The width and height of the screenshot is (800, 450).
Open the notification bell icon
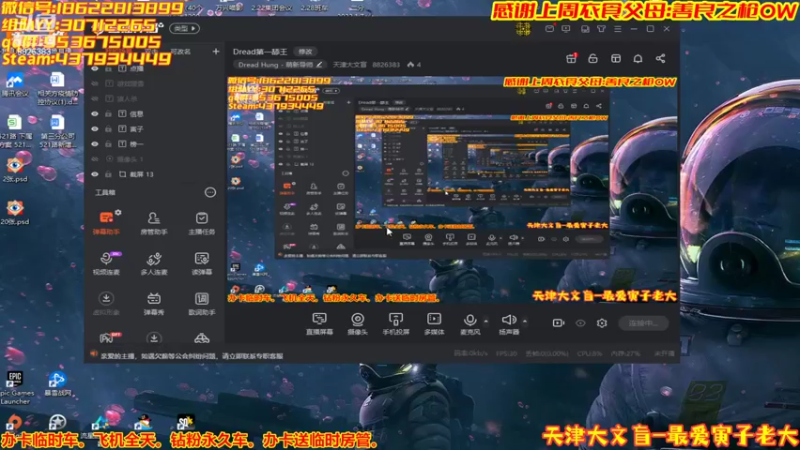click(638, 59)
